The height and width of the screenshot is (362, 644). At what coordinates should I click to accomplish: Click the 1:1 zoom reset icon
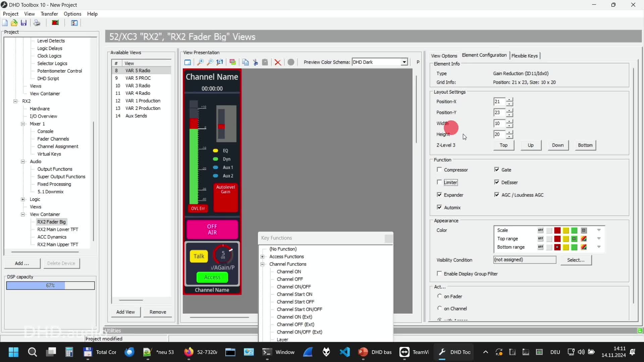pos(220,62)
